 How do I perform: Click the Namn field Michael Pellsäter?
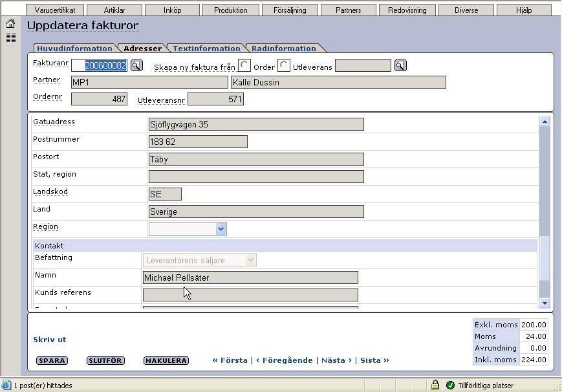(250, 278)
